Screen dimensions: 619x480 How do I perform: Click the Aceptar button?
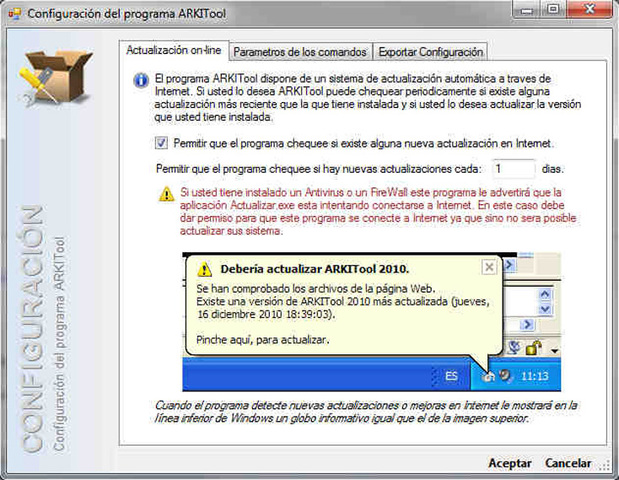click(510, 463)
